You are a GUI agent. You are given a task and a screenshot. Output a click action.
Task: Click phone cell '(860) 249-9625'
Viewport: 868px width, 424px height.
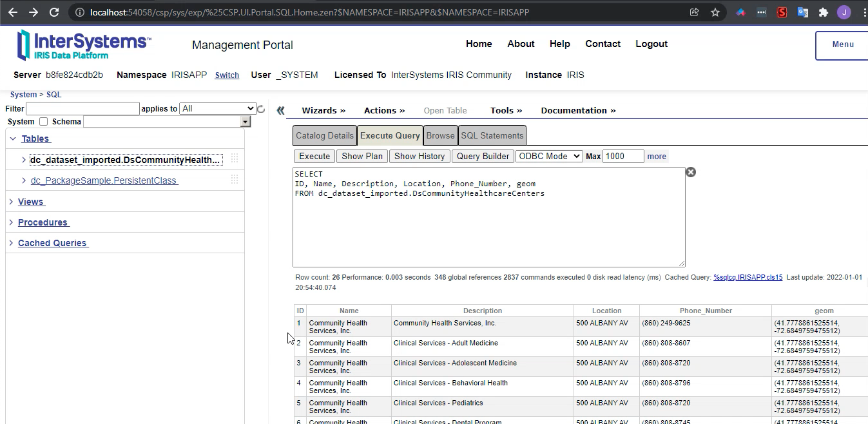666,323
